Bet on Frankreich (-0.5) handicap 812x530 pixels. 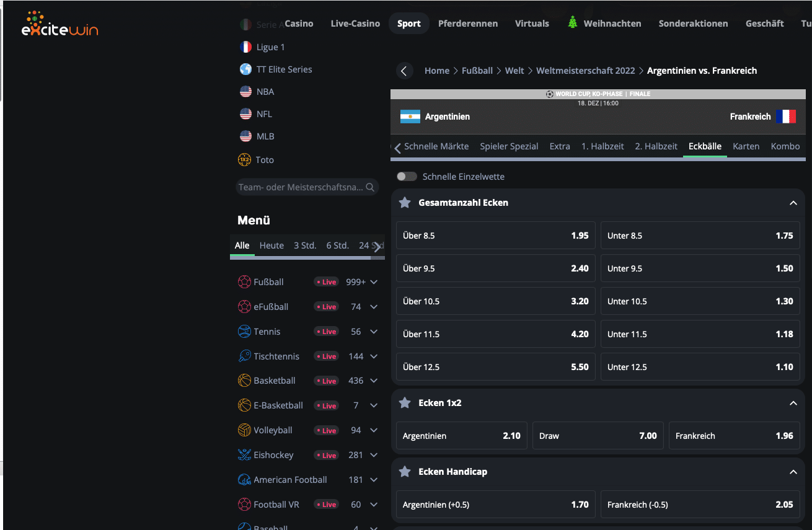[700, 505]
